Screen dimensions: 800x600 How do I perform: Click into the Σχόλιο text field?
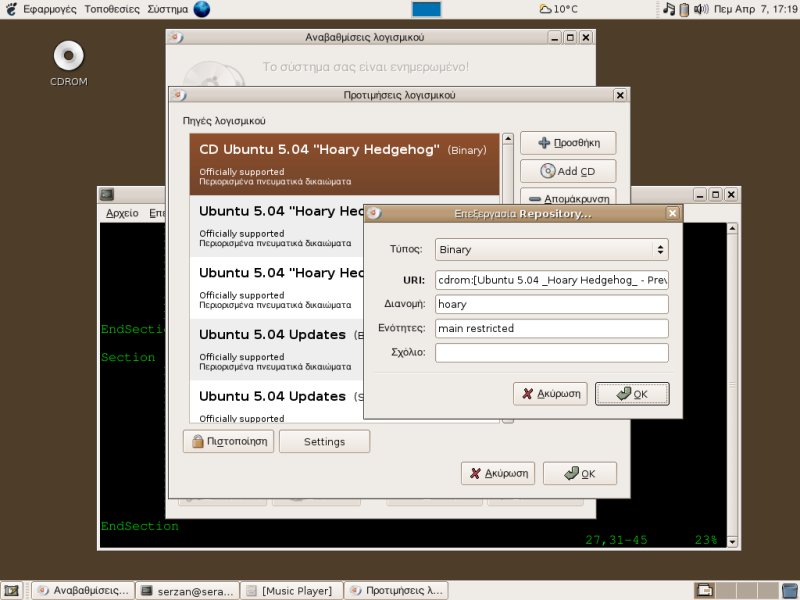(x=552, y=353)
